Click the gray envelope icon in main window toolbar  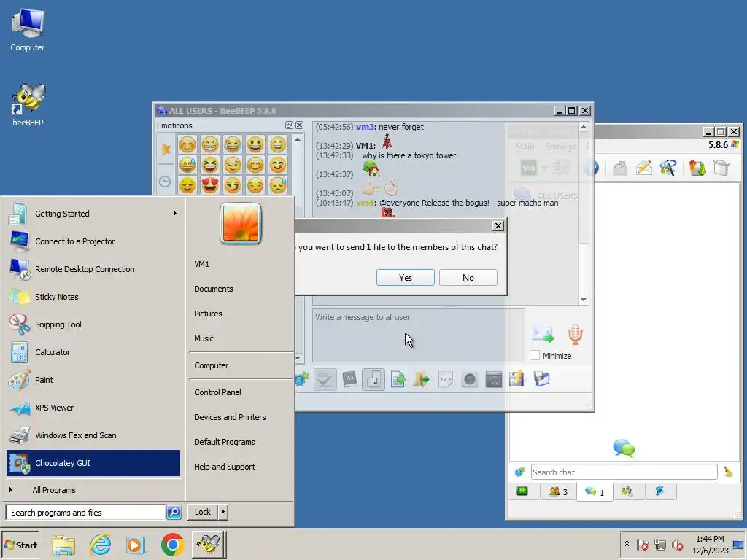coord(620,168)
